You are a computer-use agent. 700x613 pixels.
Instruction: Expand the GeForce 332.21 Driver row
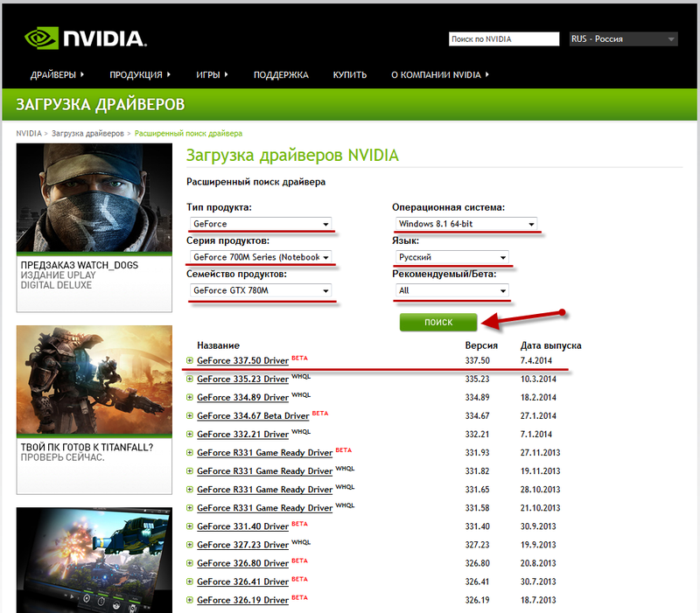coord(190,434)
